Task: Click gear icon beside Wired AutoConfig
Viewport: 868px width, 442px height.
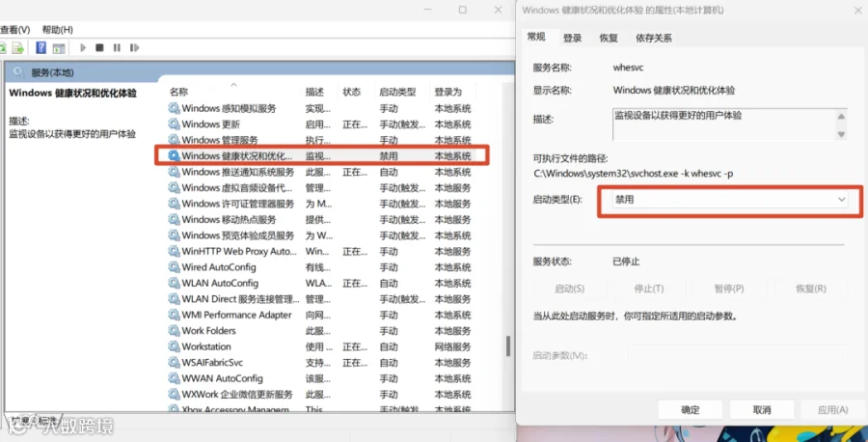Action: pos(174,267)
